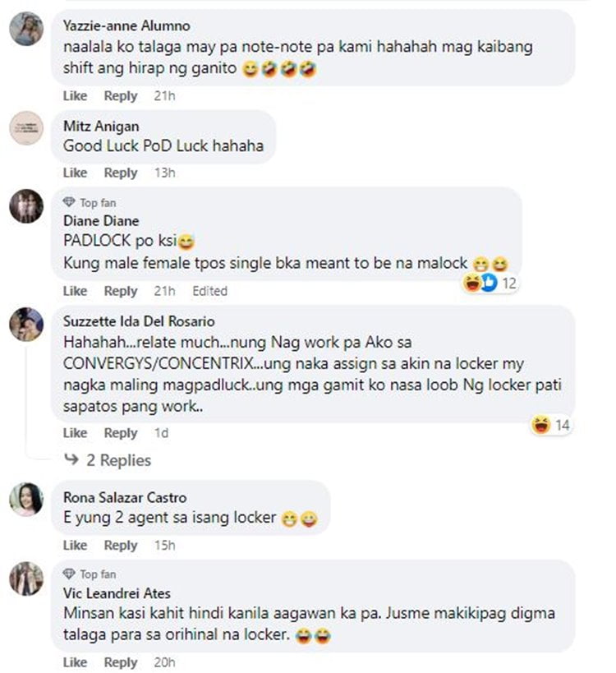Open the Suzzette Ida Del Rosario name link
Image resolution: width=616 pixels, height=673 pixels.
click(139, 321)
